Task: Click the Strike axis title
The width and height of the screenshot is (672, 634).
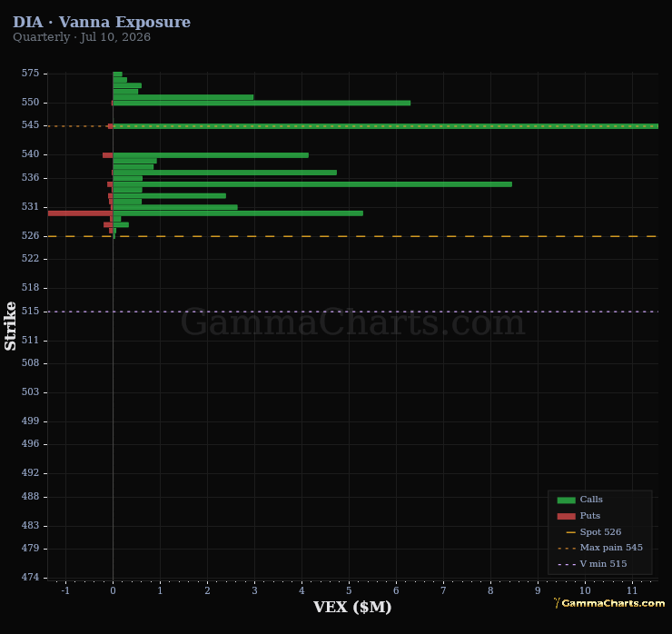Action: 10,326
